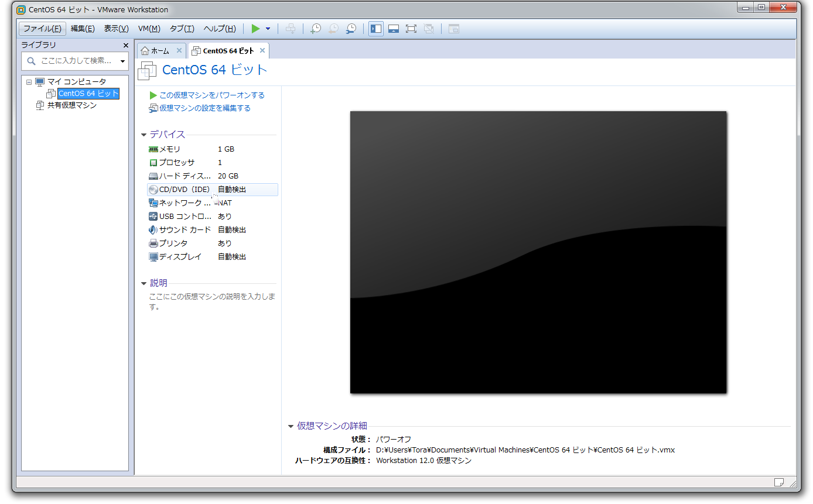The width and height of the screenshot is (813, 504).
Task: Take a snapshot of the virtual machine
Action: [315, 28]
